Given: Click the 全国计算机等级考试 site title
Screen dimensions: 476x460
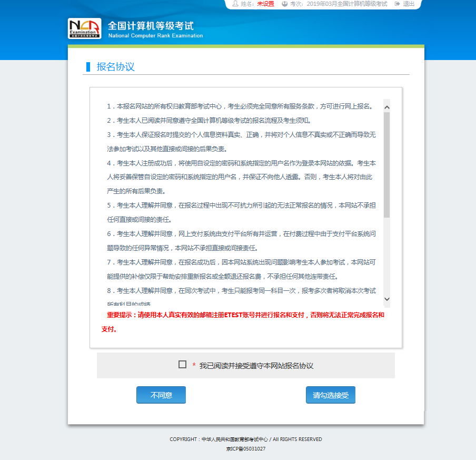Looking at the screenshot, I should tap(151, 26).
